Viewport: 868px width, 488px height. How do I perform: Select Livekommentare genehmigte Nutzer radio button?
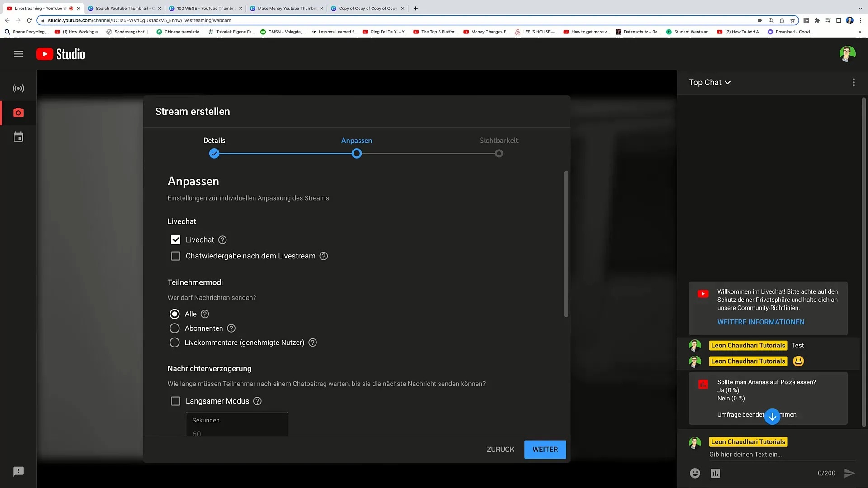(175, 343)
